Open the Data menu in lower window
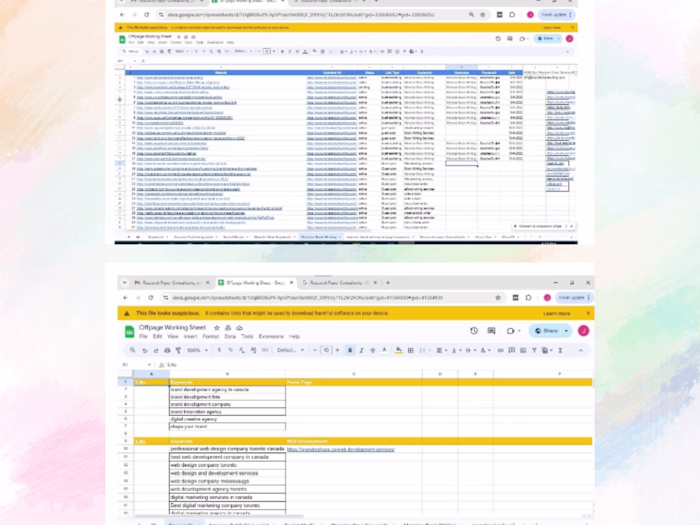This screenshot has width=700, height=525. [230, 337]
